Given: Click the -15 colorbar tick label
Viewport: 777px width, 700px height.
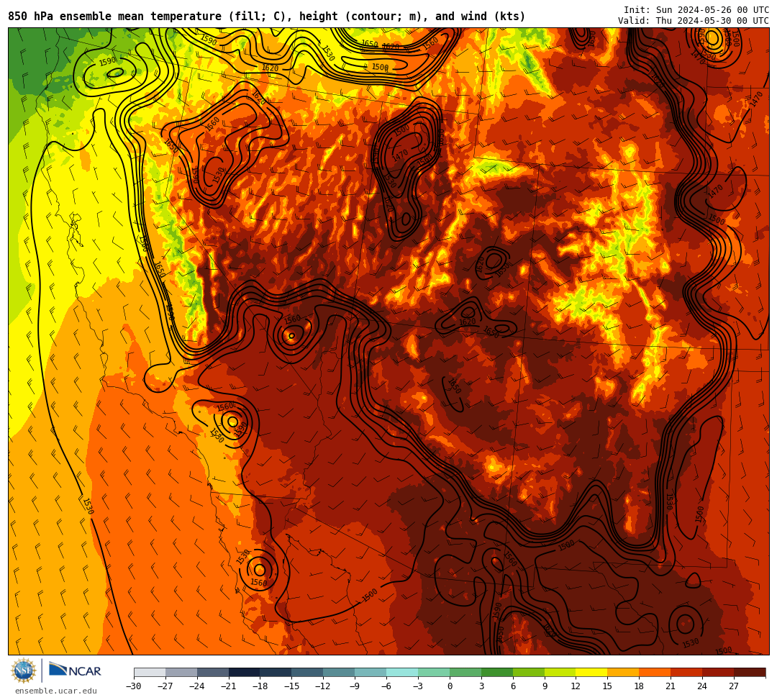Looking at the screenshot, I should [292, 686].
